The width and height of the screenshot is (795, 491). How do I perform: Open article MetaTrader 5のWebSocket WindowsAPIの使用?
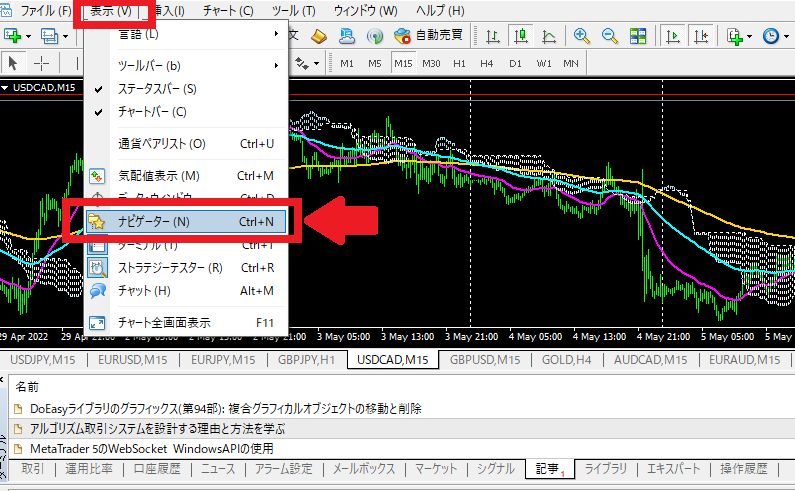click(152, 449)
